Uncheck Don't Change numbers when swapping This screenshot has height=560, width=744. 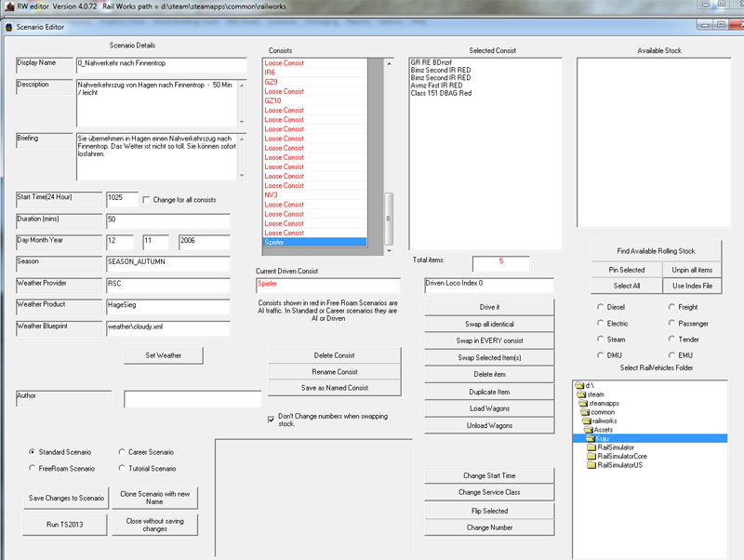point(272,419)
